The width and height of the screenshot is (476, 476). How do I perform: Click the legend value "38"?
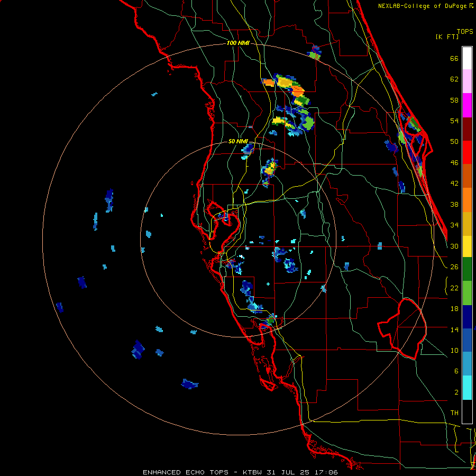click(x=454, y=204)
